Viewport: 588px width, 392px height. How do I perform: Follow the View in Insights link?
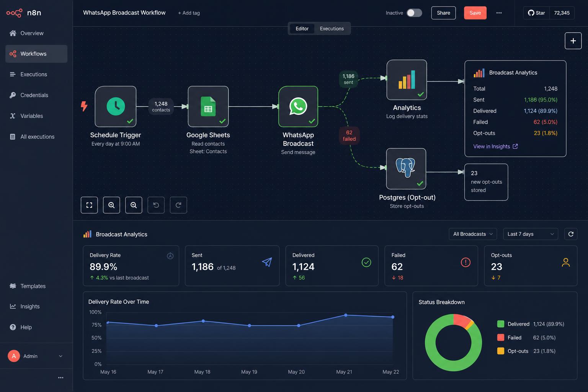coord(495,146)
